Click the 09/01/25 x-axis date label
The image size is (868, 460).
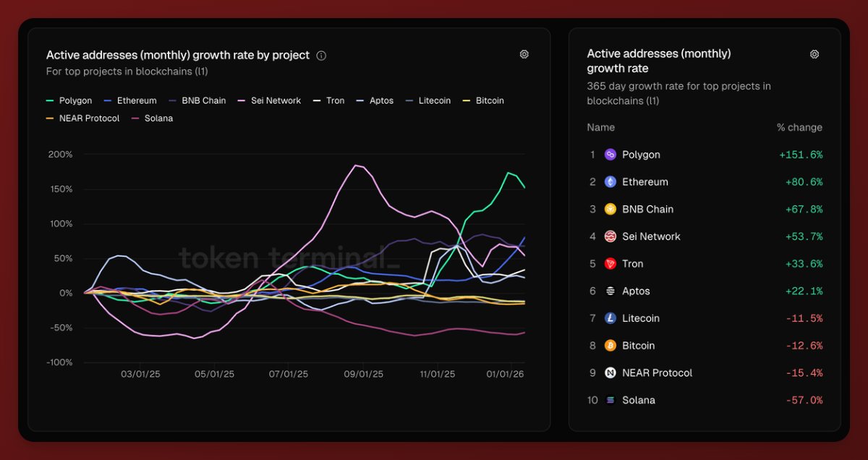[x=364, y=375]
